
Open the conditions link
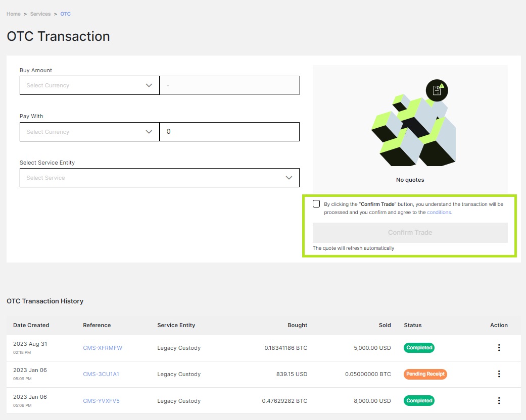coord(439,212)
